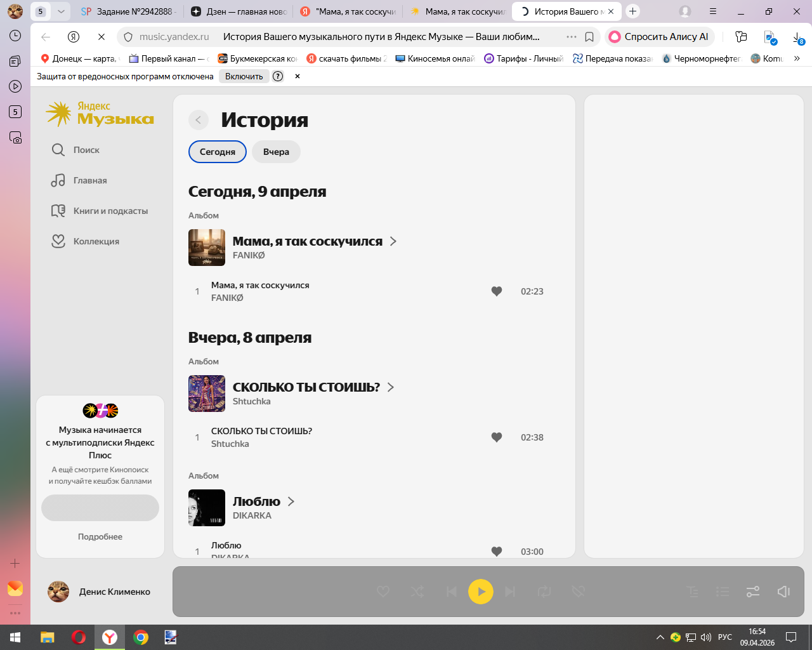This screenshot has width=812, height=650.
Task: Open browser history clock in side panel
Action: point(15,36)
